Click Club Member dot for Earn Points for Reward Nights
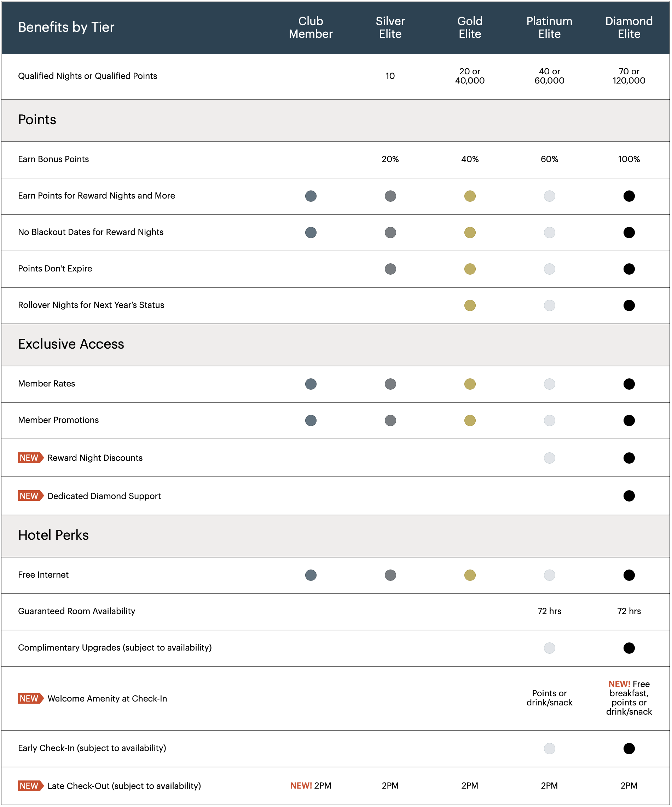Screen dimensions: 672x807 tap(311, 196)
